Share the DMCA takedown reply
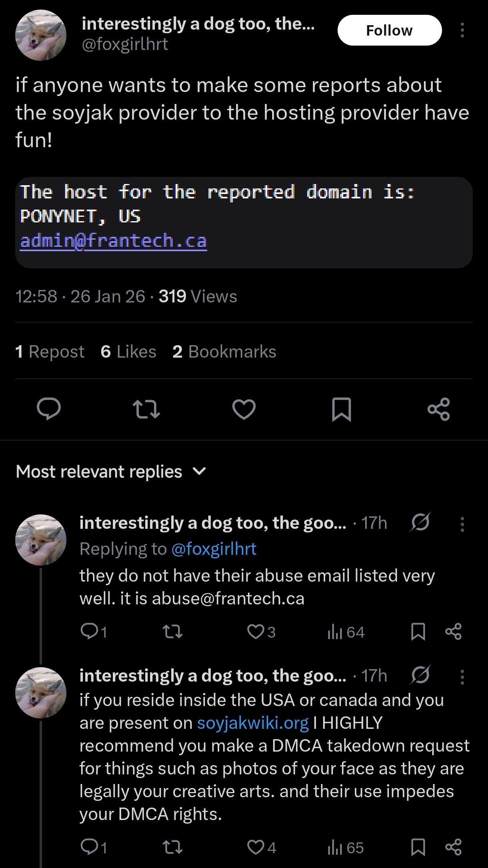This screenshot has height=868, width=488. tap(453, 848)
